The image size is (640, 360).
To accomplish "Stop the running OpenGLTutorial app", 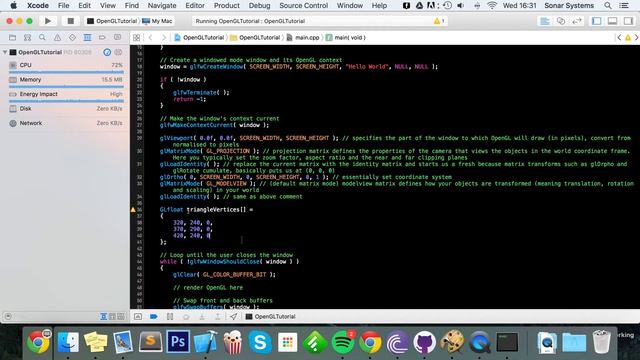I will [x=70, y=21].
